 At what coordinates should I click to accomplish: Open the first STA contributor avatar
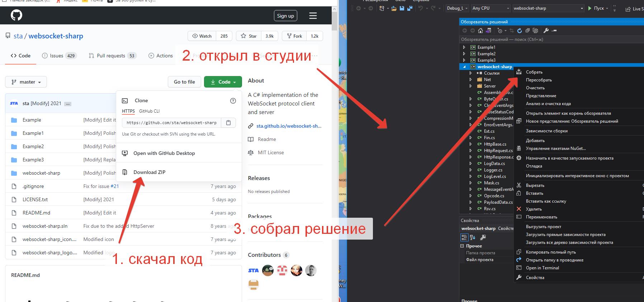(253, 270)
